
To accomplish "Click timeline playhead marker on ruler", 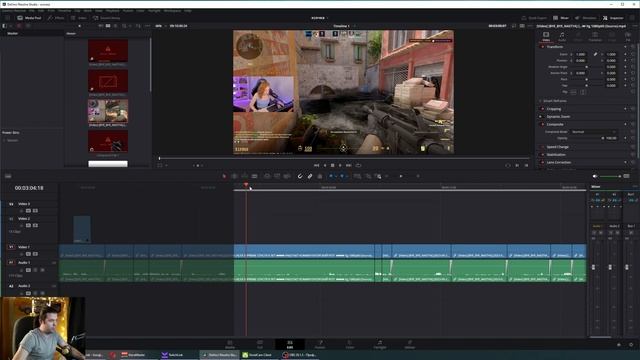I will pyautogui.click(x=246, y=185).
